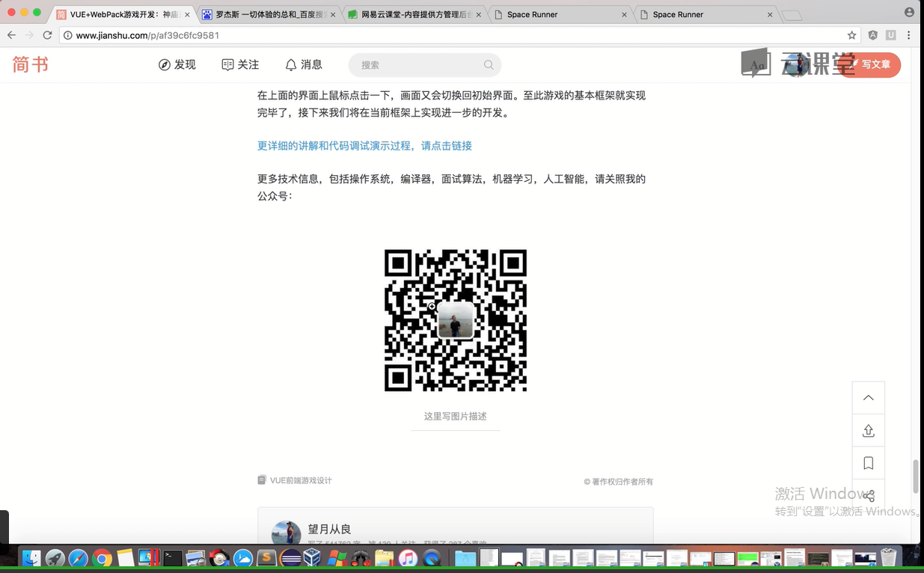Click the author avatar of 望月从良

286,533
